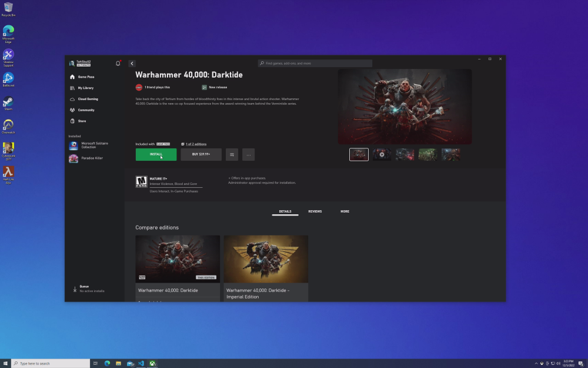Open the Windows Start menu
588x368 pixels.
tap(5, 363)
